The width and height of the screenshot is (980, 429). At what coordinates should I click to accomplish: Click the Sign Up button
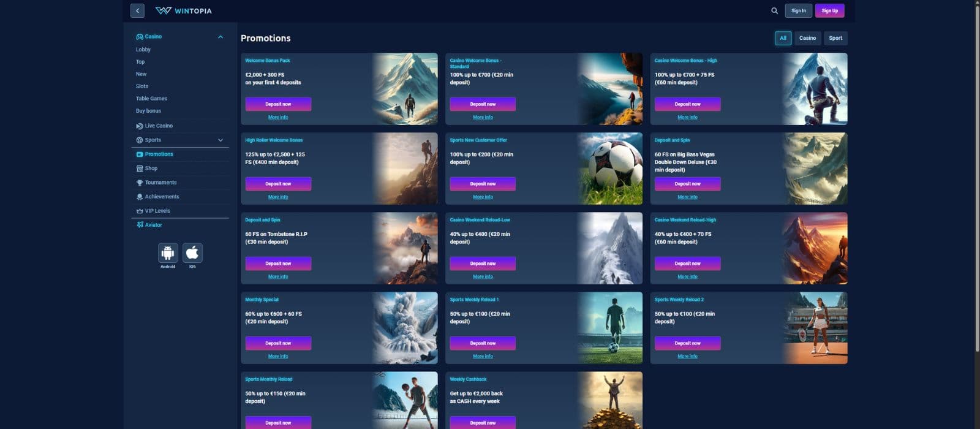click(x=829, y=10)
